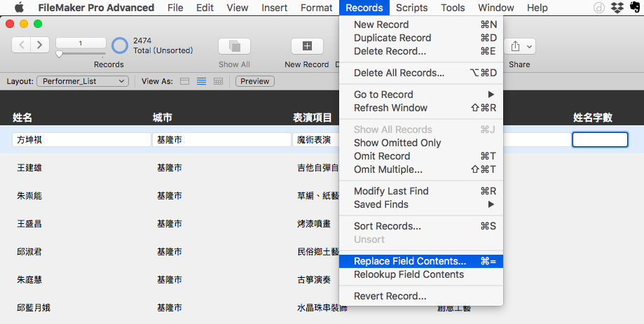The height and width of the screenshot is (324, 644).
Task: Click the New Record toolbar icon
Action: (307, 46)
